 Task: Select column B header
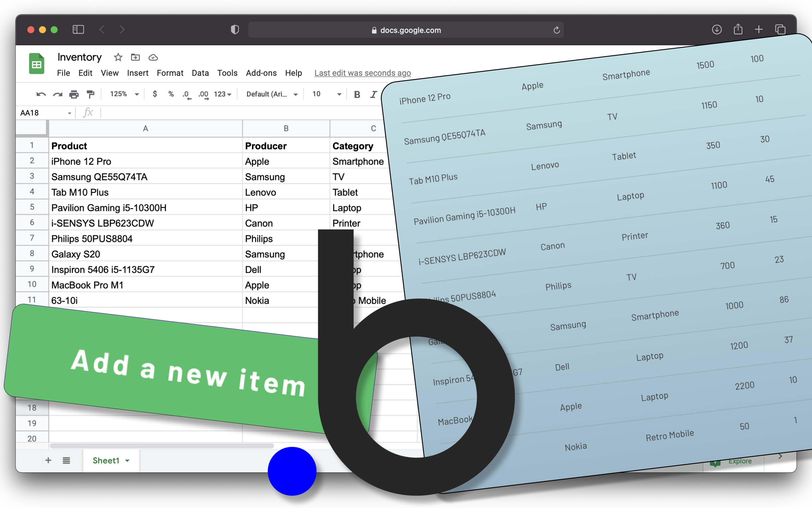(286, 128)
